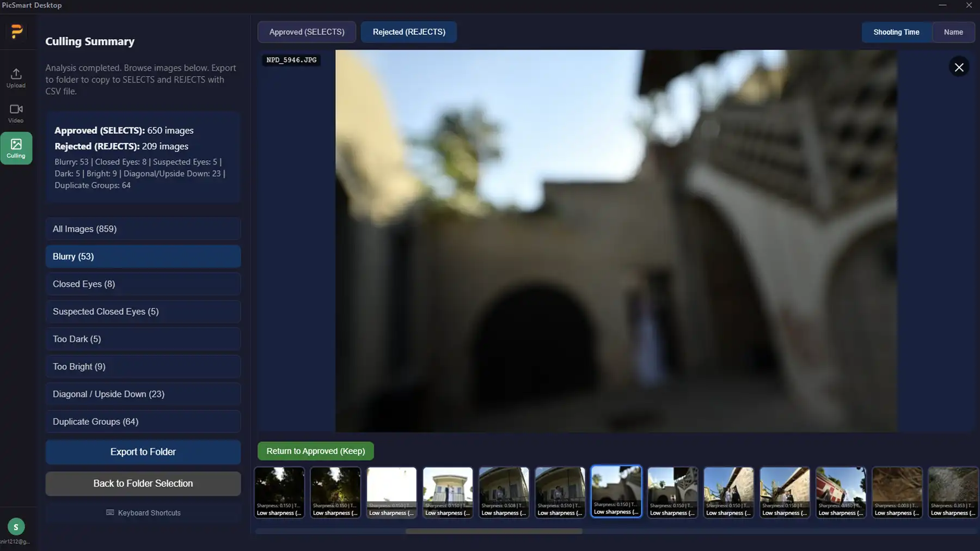This screenshot has width=980, height=551.
Task: Filter by Suspected Closed Eyes (5)
Action: pyautogui.click(x=143, y=311)
